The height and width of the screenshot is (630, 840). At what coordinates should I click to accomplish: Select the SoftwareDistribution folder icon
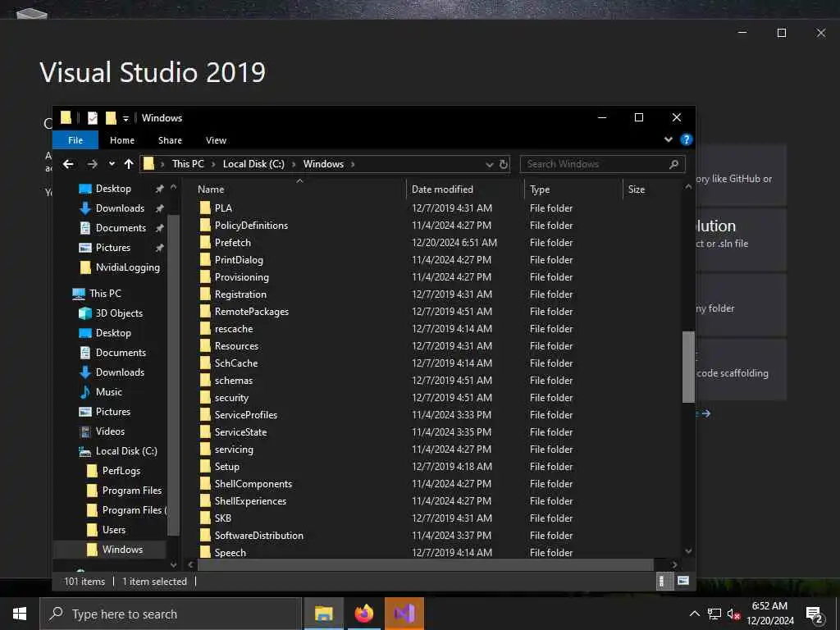[x=205, y=536]
